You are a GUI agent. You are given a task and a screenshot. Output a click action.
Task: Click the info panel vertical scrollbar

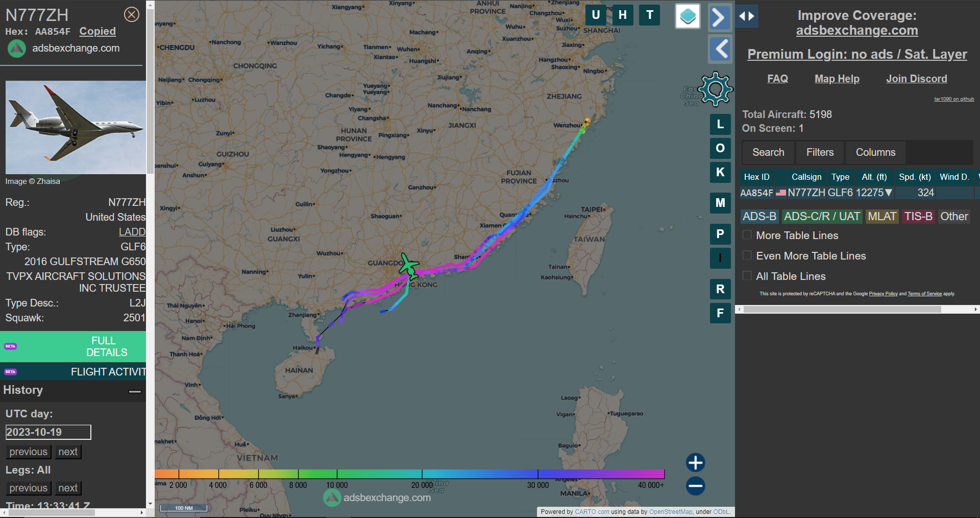point(150,92)
